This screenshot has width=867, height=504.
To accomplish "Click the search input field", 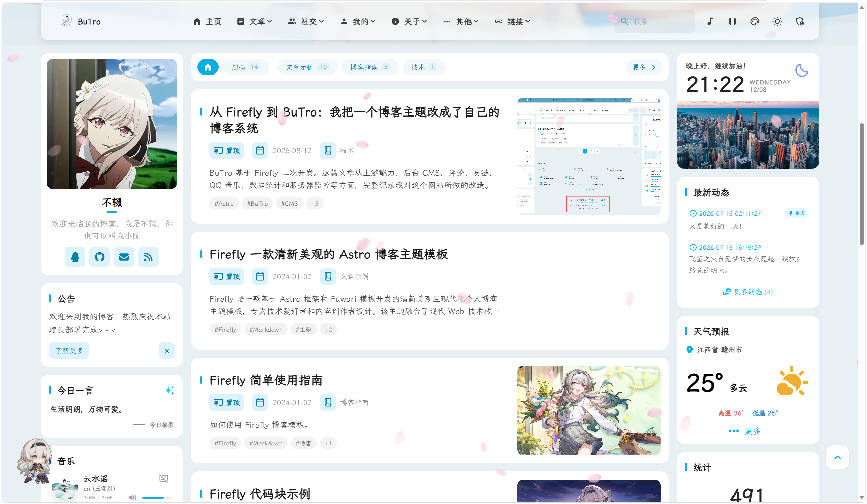I will (654, 21).
